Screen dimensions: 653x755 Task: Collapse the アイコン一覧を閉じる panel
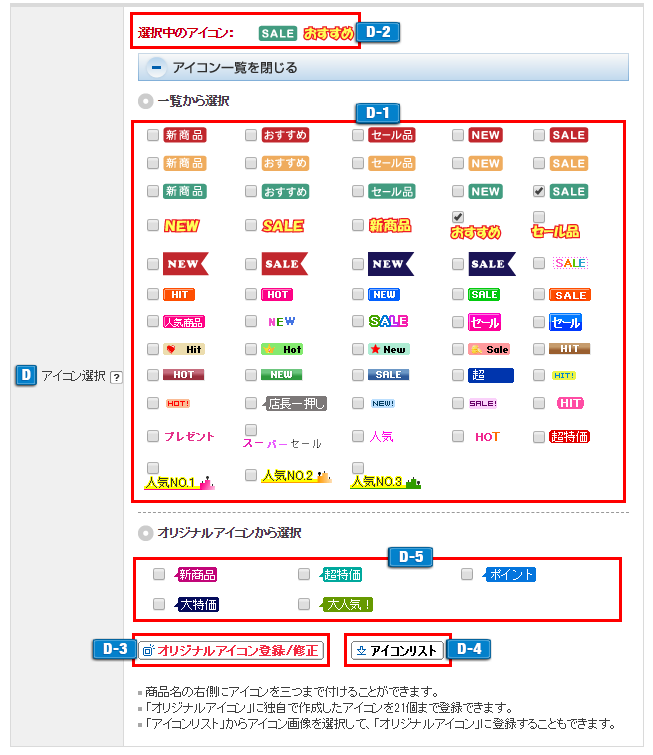[x=234, y=68]
